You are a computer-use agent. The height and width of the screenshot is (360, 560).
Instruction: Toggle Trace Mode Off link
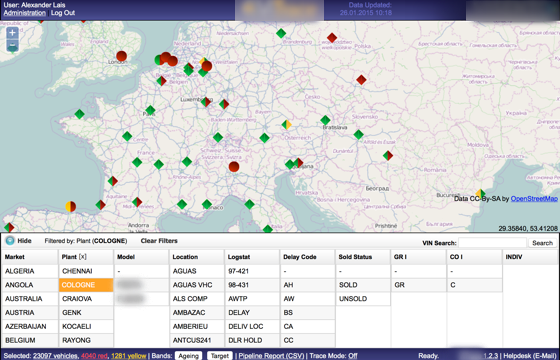click(x=353, y=356)
